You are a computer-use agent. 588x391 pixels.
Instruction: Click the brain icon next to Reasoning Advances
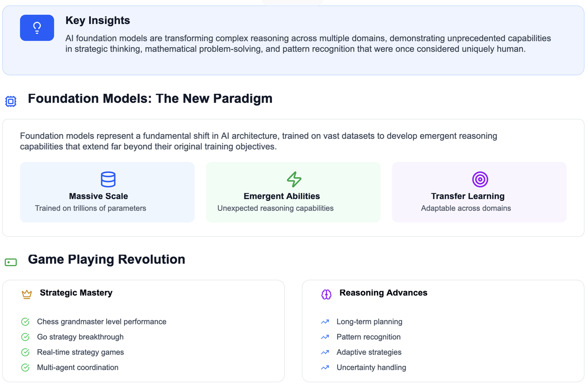pos(326,295)
